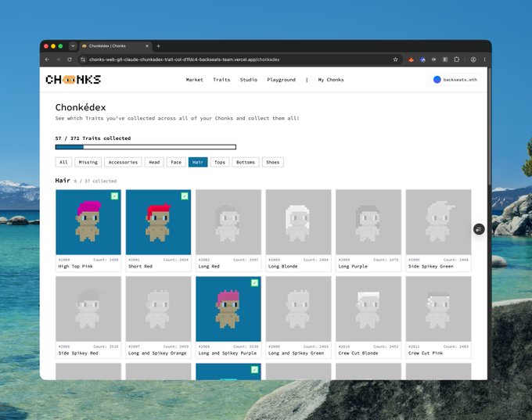Click the '8 / 37 collected' text
The image size is (532, 420).
pos(95,181)
